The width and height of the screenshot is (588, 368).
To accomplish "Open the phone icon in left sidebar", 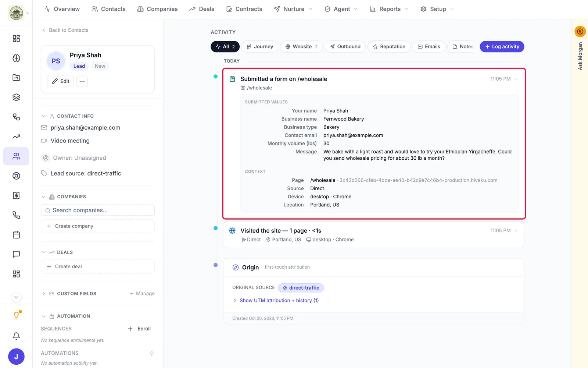I will click(16, 215).
